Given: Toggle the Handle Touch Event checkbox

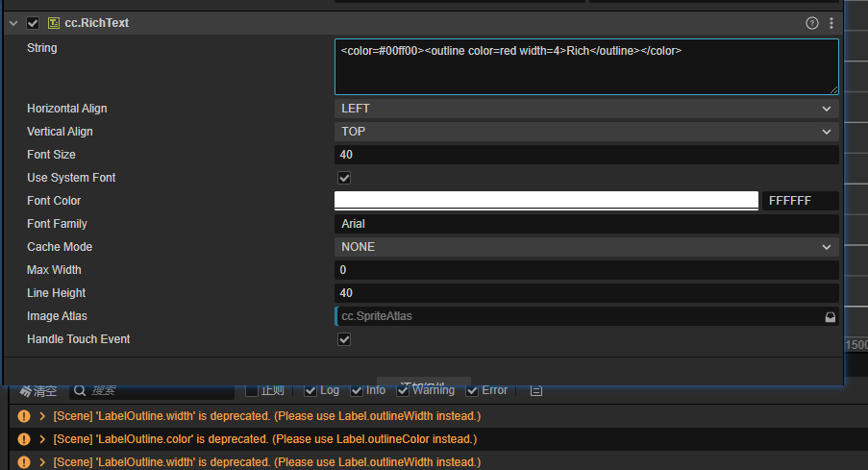Looking at the screenshot, I should [x=344, y=339].
